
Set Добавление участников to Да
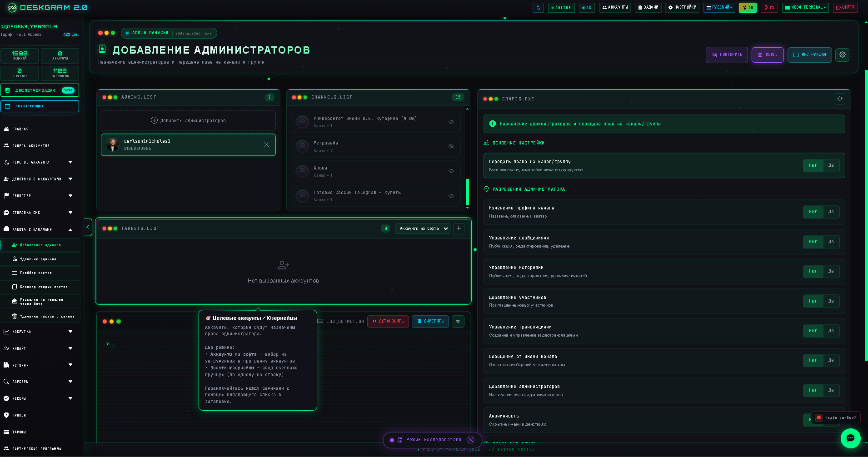click(831, 302)
